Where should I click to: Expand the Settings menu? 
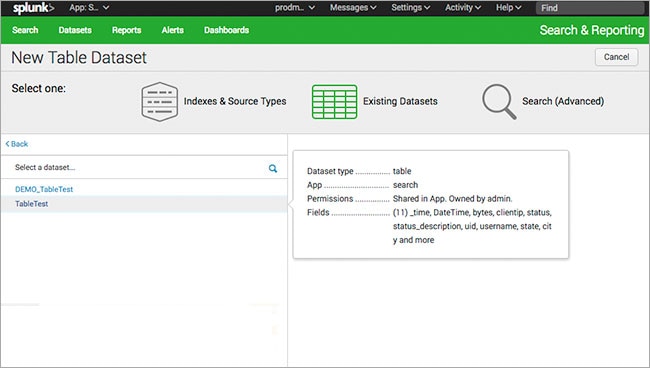click(x=411, y=7)
